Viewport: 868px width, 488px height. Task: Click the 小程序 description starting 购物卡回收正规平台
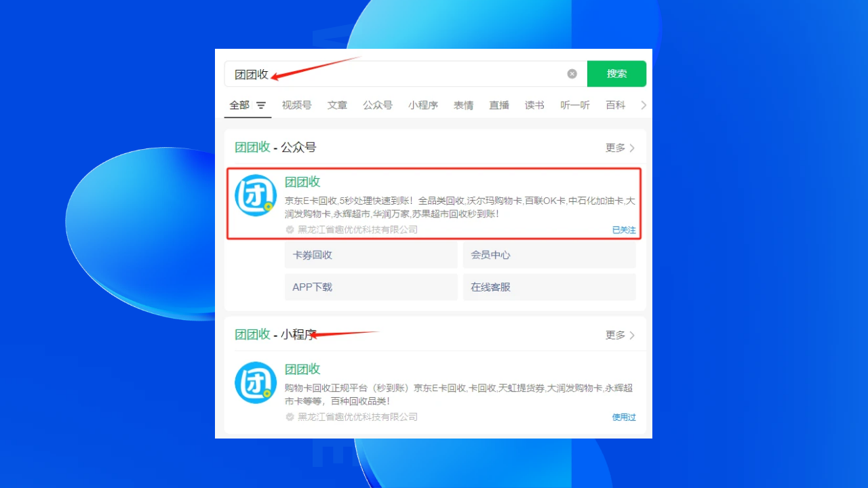(459, 394)
